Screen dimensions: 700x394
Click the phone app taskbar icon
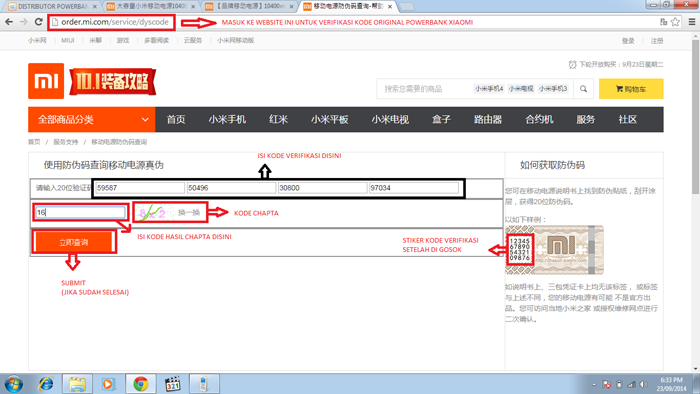click(203, 384)
